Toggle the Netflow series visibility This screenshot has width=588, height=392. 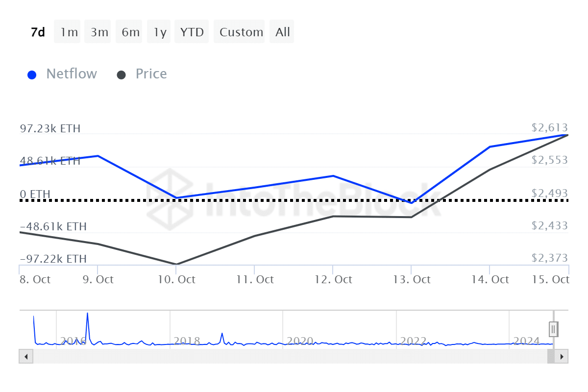tap(72, 73)
